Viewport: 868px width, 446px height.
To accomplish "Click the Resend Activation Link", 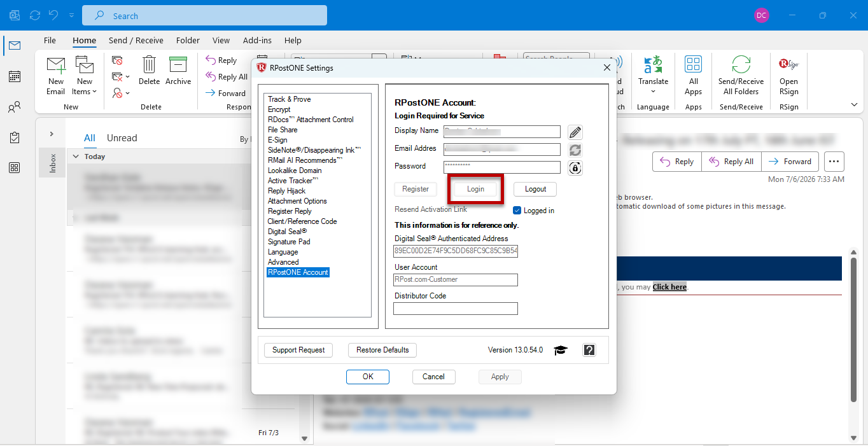I will [431, 209].
